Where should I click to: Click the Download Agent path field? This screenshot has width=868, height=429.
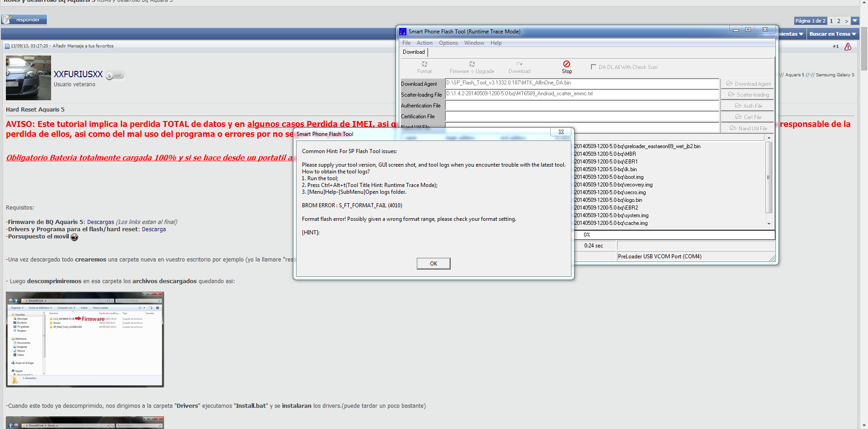[582, 84]
